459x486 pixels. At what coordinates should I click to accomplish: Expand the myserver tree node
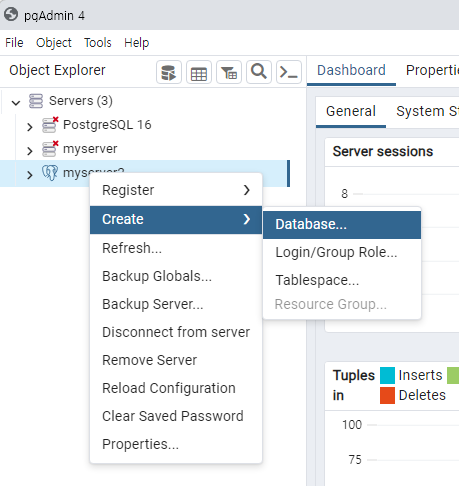30,151
